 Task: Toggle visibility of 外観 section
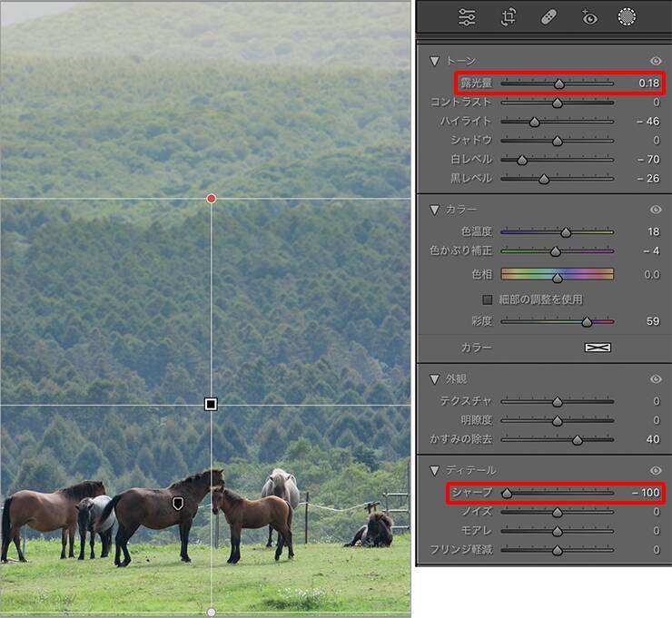click(656, 379)
